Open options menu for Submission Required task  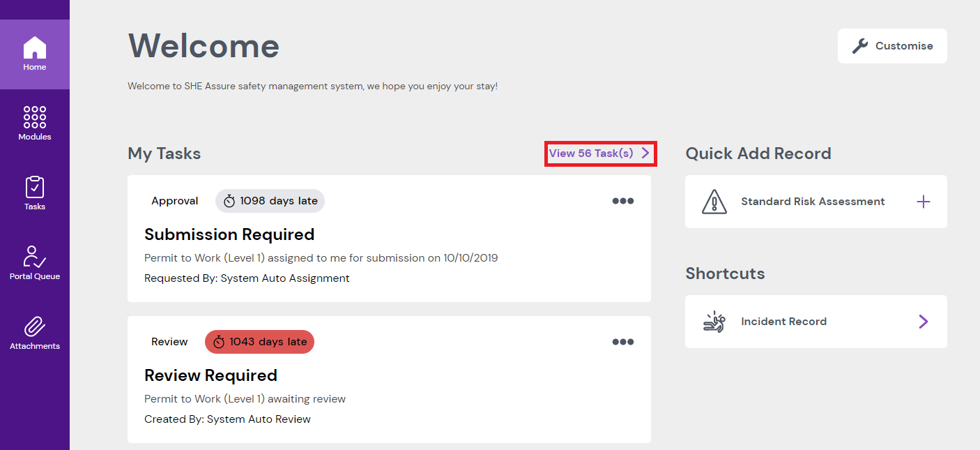(622, 201)
